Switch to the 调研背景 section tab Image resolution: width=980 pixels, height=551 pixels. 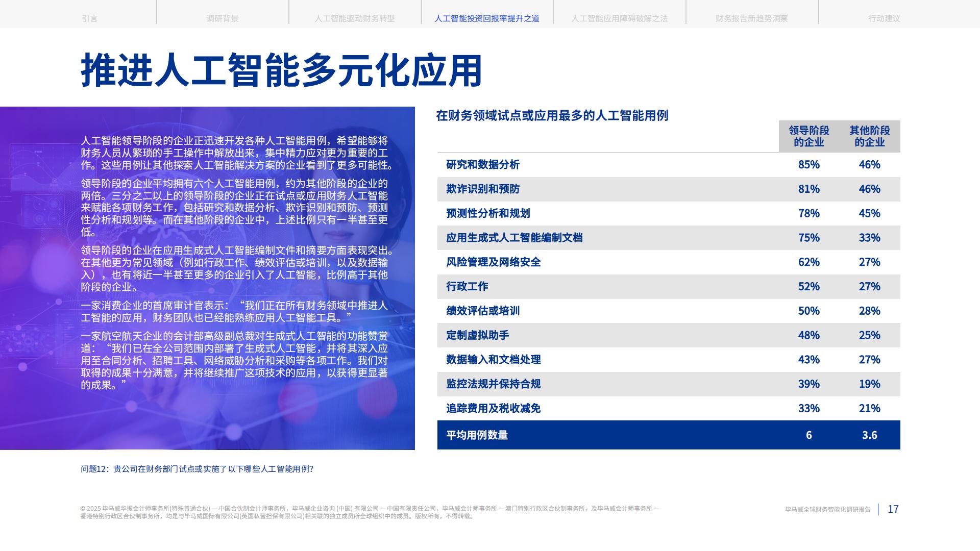223,18
